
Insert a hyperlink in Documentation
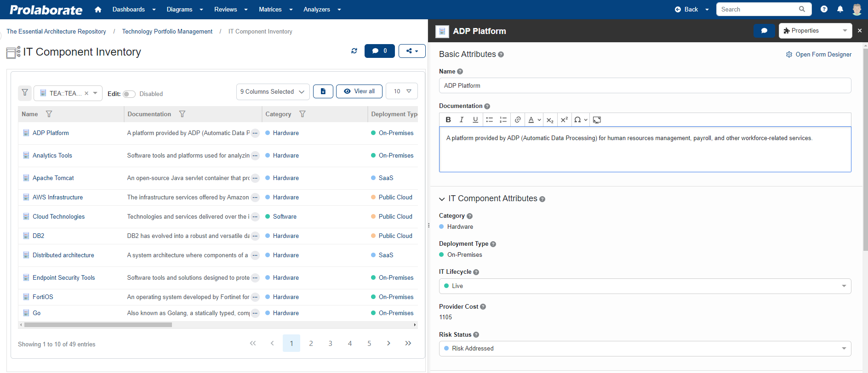[518, 119]
